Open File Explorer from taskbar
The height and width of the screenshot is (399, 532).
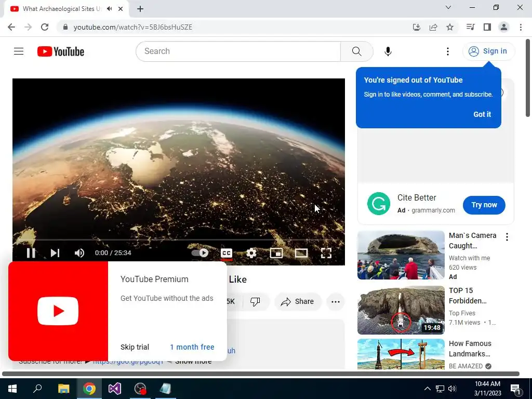tap(63, 389)
